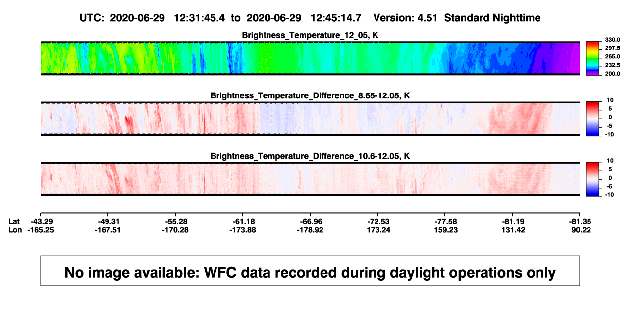
Task: Click latitude tick value -66.96
Action: click(310, 221)
